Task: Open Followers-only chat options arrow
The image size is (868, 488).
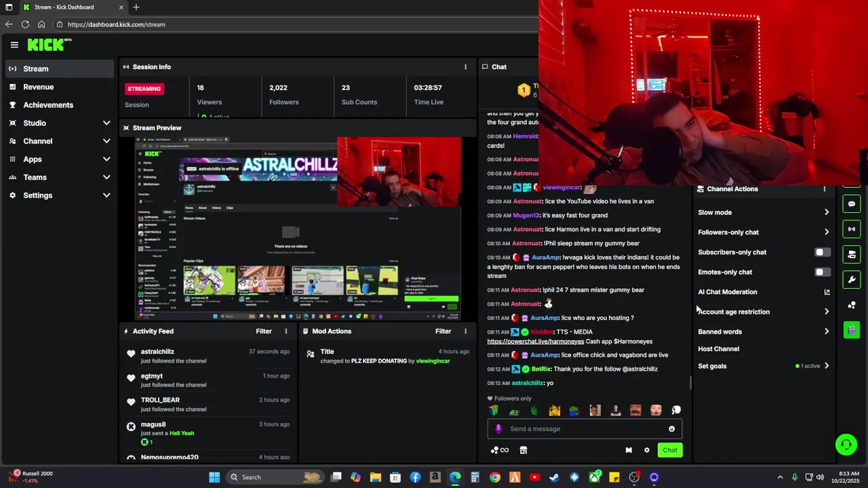Action: point(827,232)
